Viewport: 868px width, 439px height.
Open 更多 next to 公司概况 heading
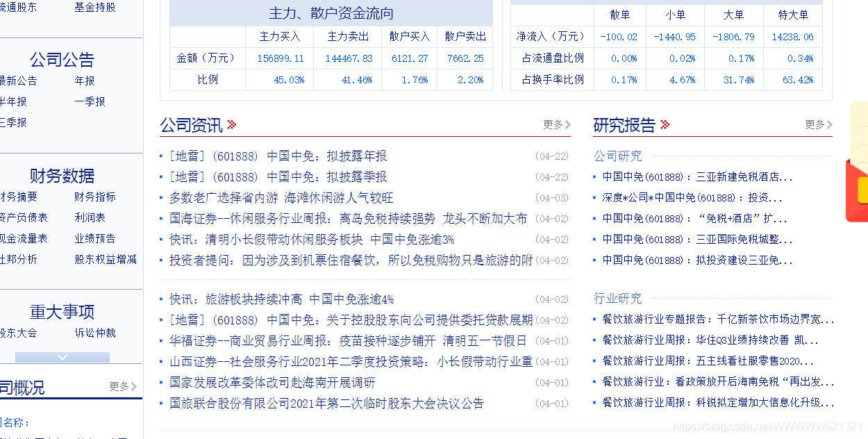[123, 386]
